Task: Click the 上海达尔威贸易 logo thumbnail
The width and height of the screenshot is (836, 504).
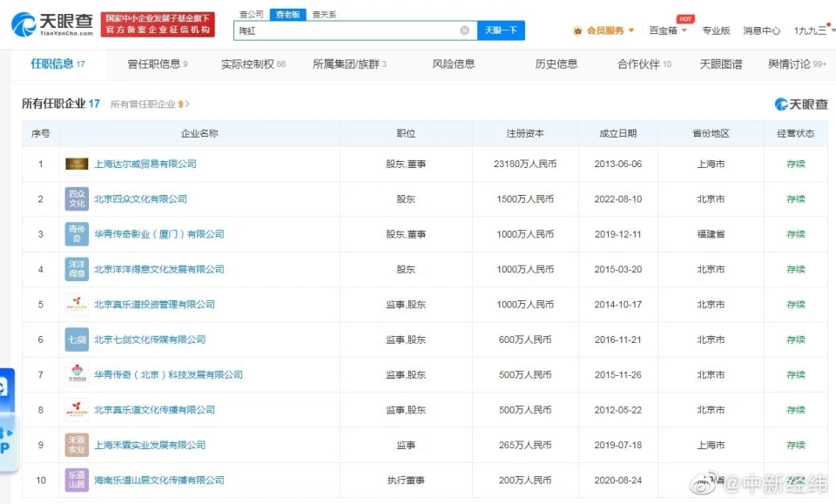Action: [77, 164]
